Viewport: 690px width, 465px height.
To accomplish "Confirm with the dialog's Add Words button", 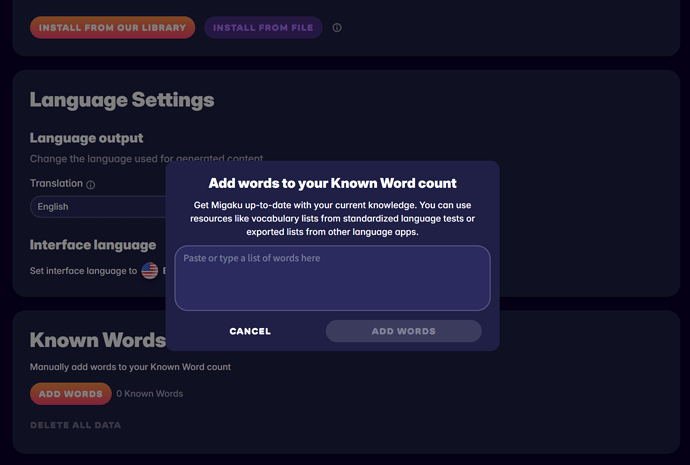I will click(404, 331).
